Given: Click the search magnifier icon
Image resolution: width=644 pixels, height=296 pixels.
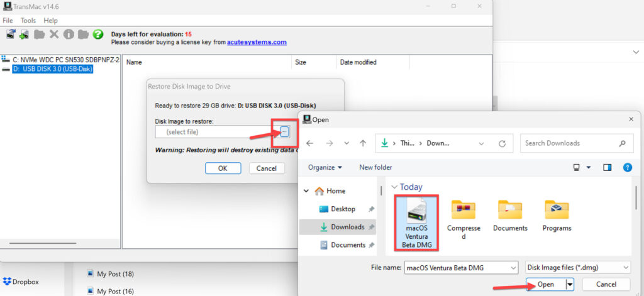Looking at the screenshot, I should [x=622, y=144].
